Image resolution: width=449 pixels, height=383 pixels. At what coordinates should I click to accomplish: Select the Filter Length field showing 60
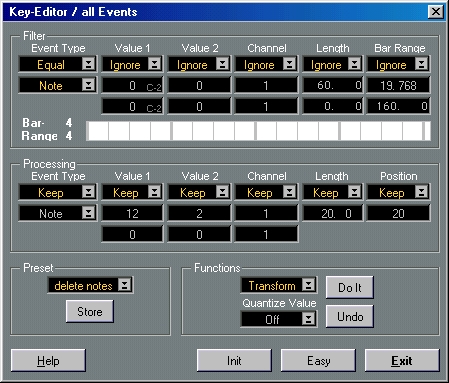(332, 85)
